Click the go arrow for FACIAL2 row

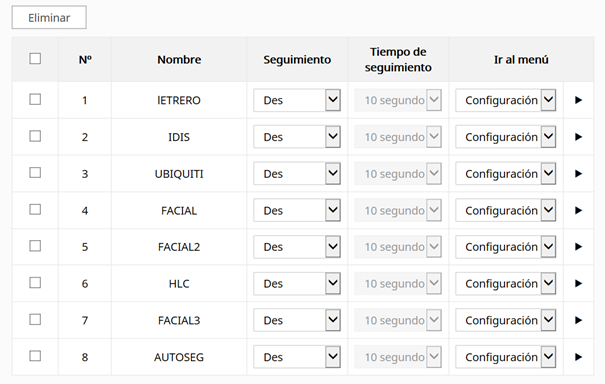click(x=578, y=247)
